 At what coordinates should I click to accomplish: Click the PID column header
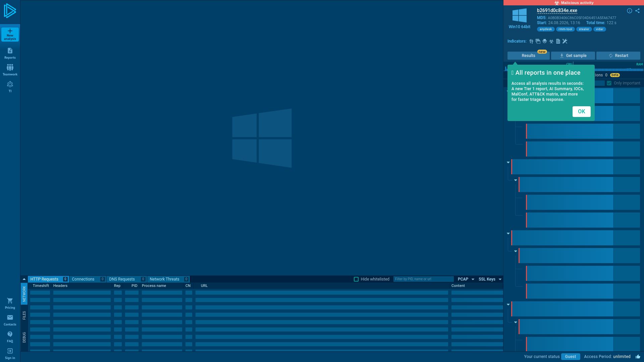coord(135,286)
